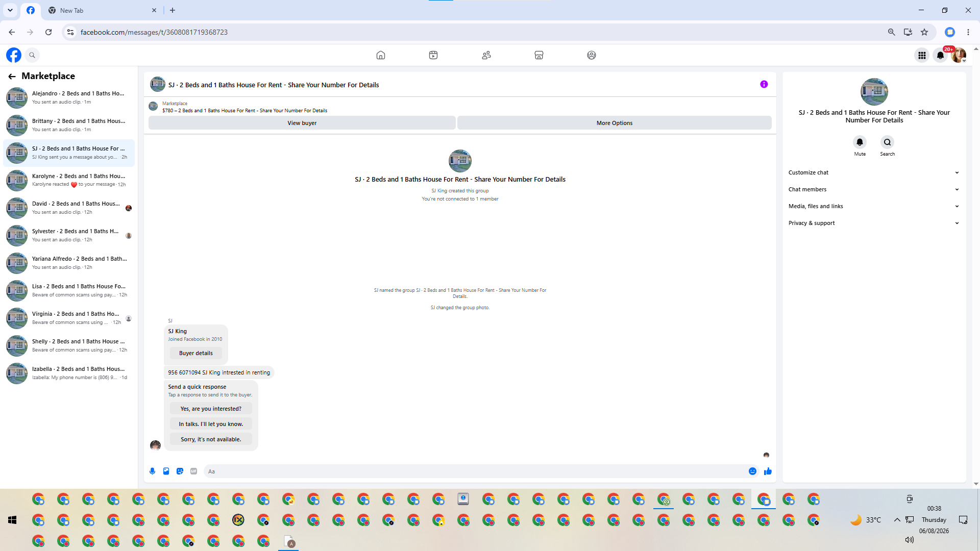Attach a photo file to message
The height and width of the screenshot is (551, 980).
coord(166,471)
